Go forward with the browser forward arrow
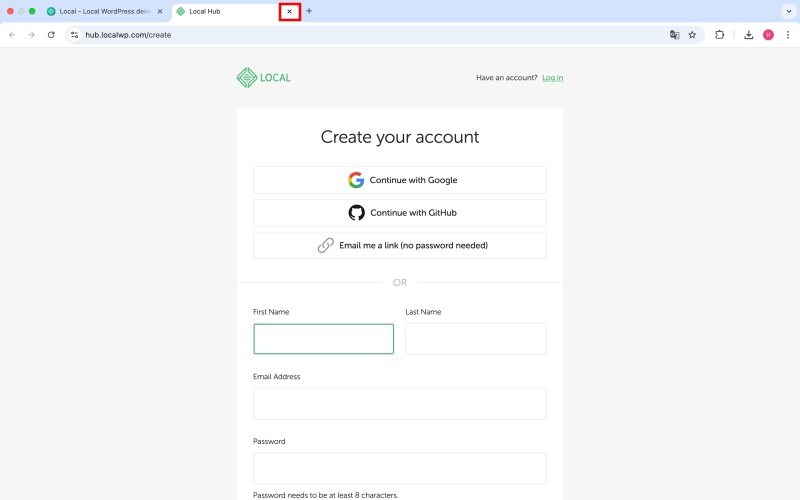Screen dimensions: 800x500 coord(32,35)
